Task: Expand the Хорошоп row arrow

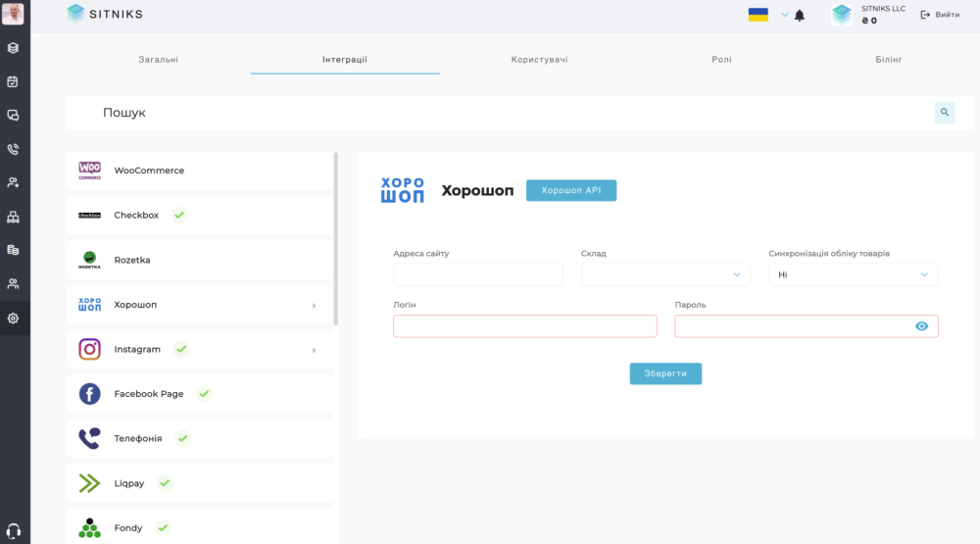Action: [x=315, y=306]
